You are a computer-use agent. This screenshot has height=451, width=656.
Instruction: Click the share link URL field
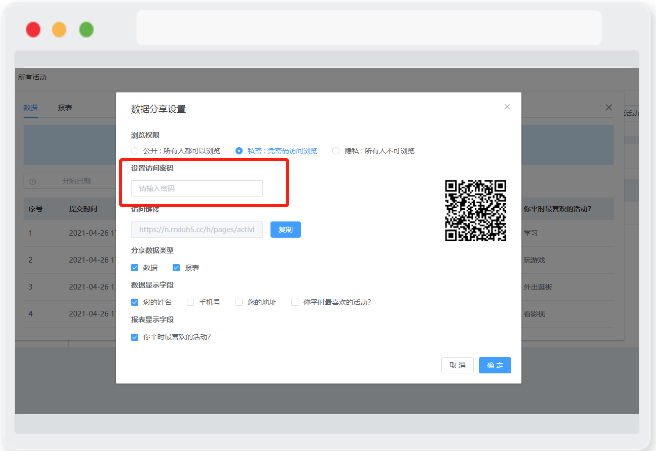(197, 229)
